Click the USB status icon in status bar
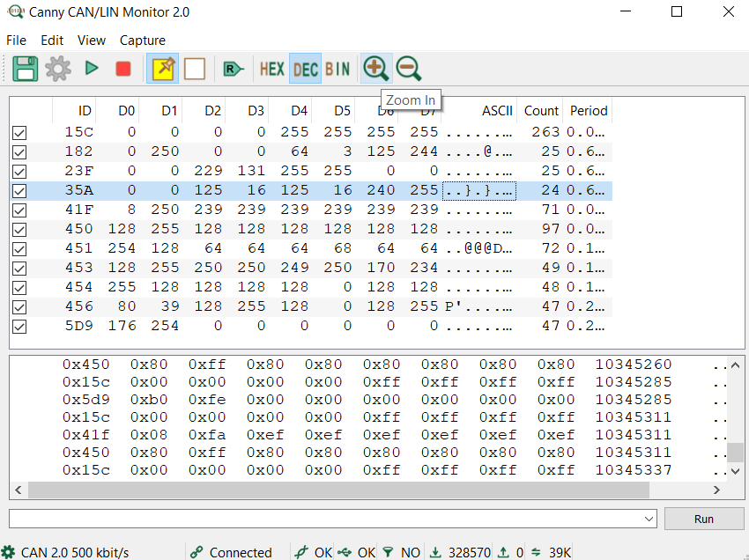749x560 pixels. (x=345, y=552)
